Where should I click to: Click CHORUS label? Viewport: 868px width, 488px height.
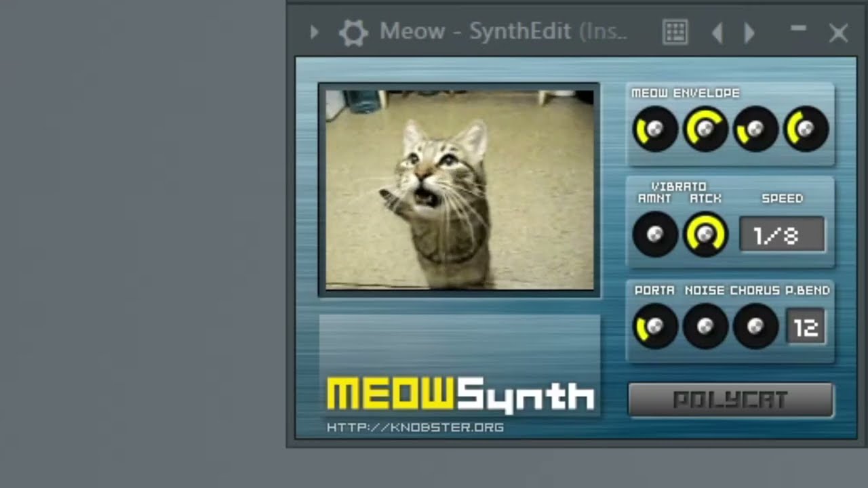(755, 290)
